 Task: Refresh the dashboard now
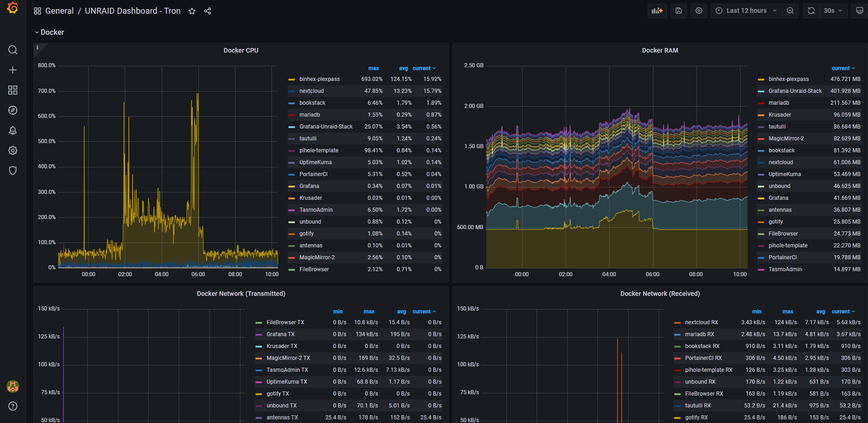811,11
